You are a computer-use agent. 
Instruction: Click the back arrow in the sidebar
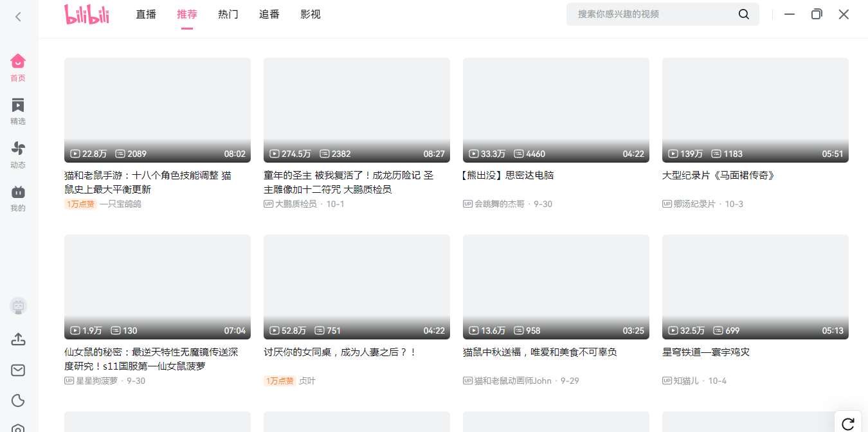pyautogui.click(x=18, y=17)
